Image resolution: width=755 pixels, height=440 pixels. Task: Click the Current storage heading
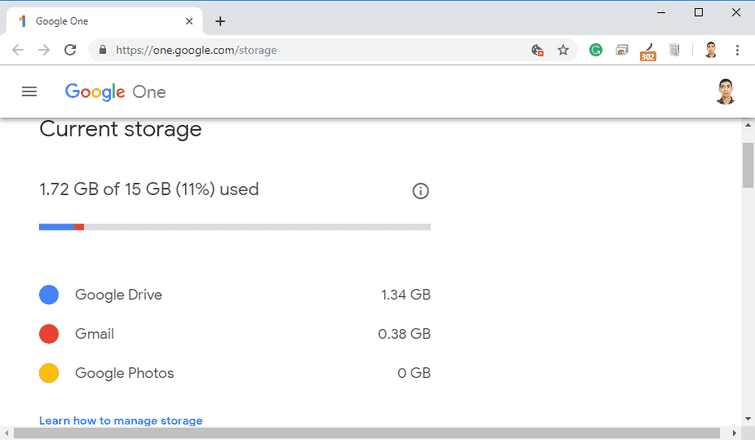pos(120,129)
